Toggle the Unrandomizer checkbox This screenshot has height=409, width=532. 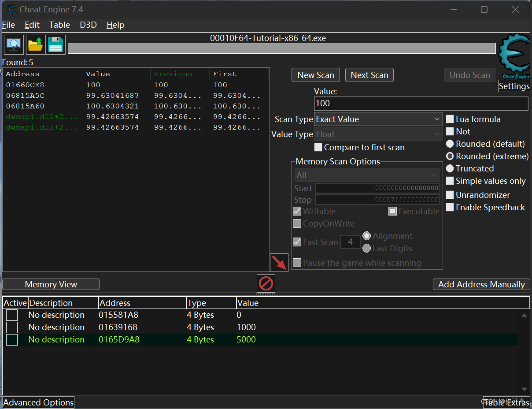click(450, 195)
